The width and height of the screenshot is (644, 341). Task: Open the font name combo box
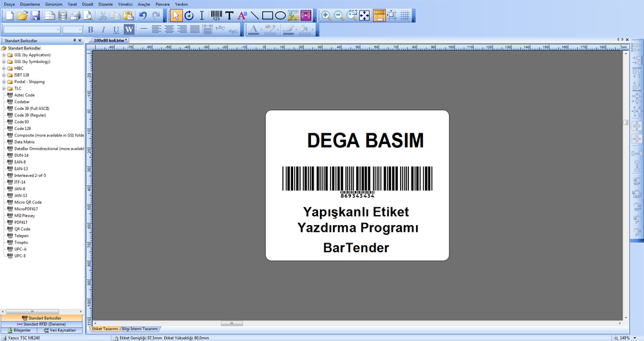pos(32,30)
